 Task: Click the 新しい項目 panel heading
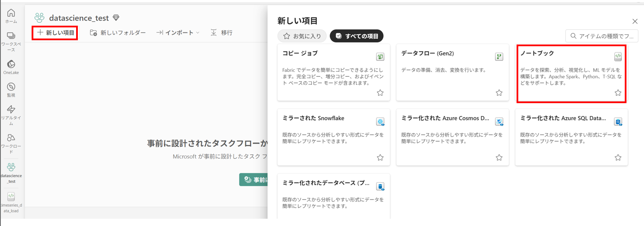(x=298, y=21)
